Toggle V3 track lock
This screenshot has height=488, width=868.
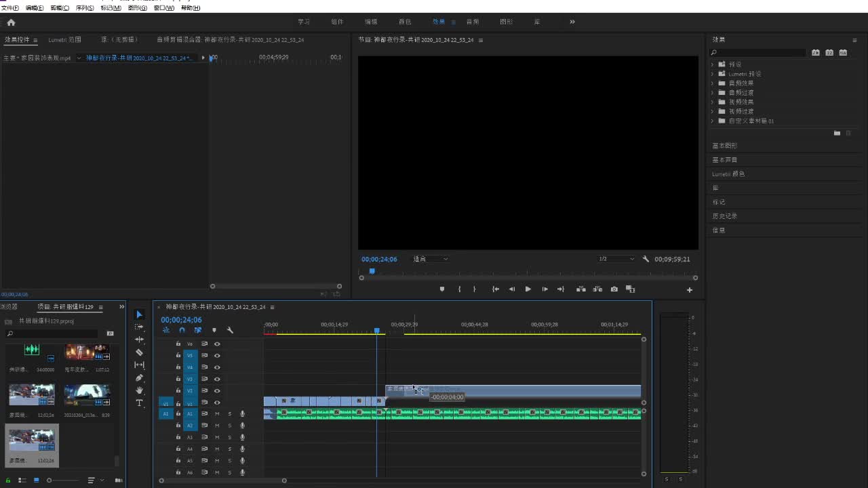pos(178,379)
